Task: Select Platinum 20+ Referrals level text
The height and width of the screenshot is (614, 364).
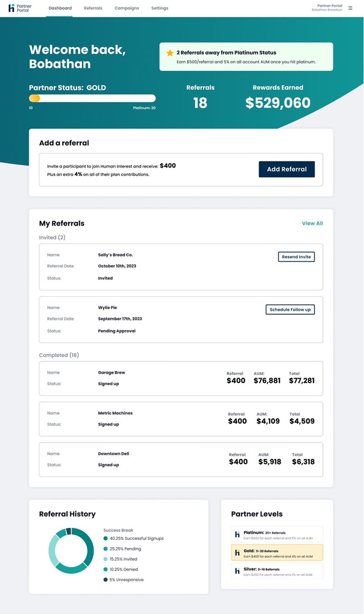Action: (x=265, y=533)
